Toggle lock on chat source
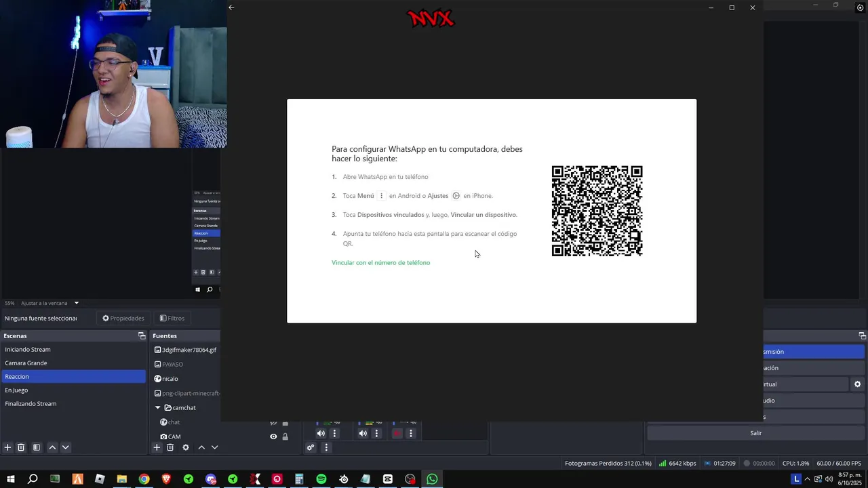 [285, 423]
